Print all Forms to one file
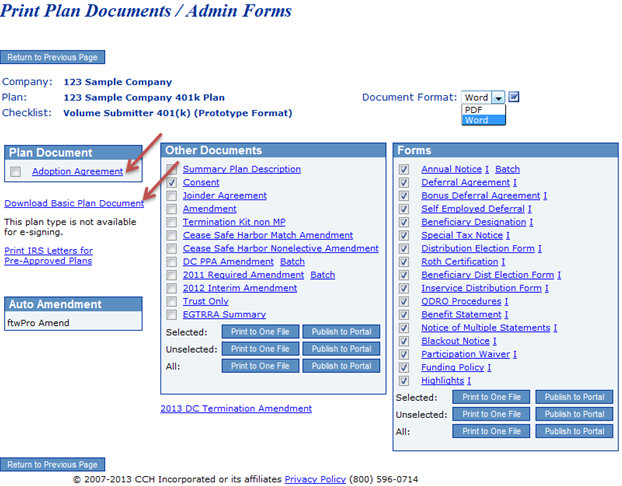This screenshot has height=486, width=622. point(491,431)
